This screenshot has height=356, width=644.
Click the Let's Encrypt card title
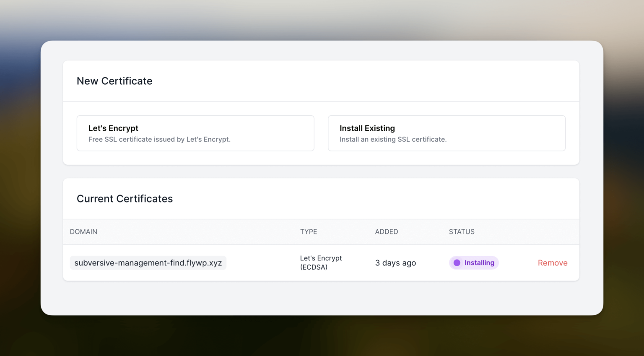(113, 128)
